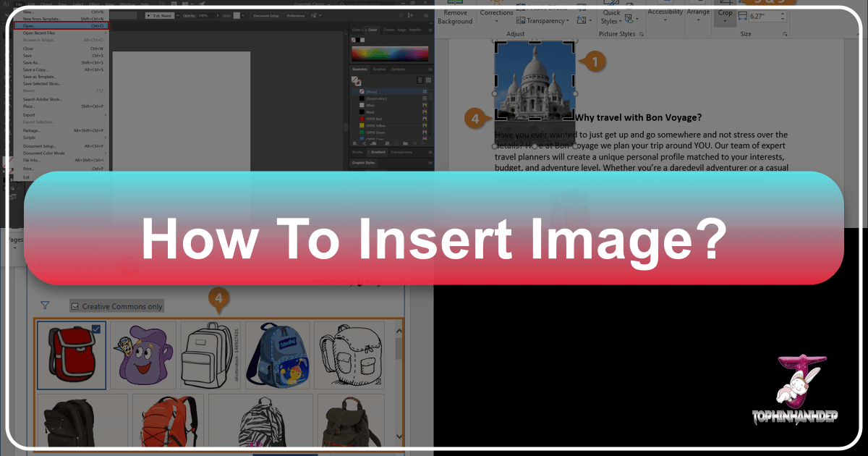Click the Preferences button
Viewport: 868px width, 456px height.
click(296, 14)
